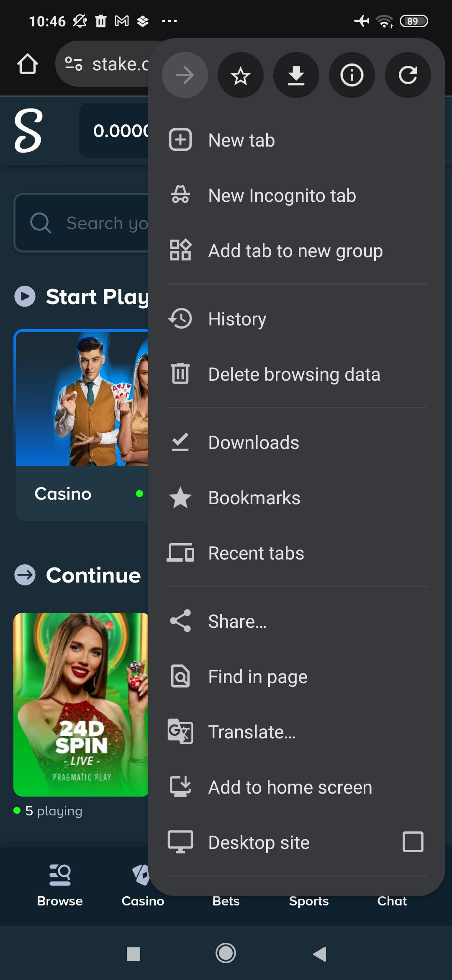Click the History clock icon
Viewport: 452px width, 980px height.
pos(180,319)
